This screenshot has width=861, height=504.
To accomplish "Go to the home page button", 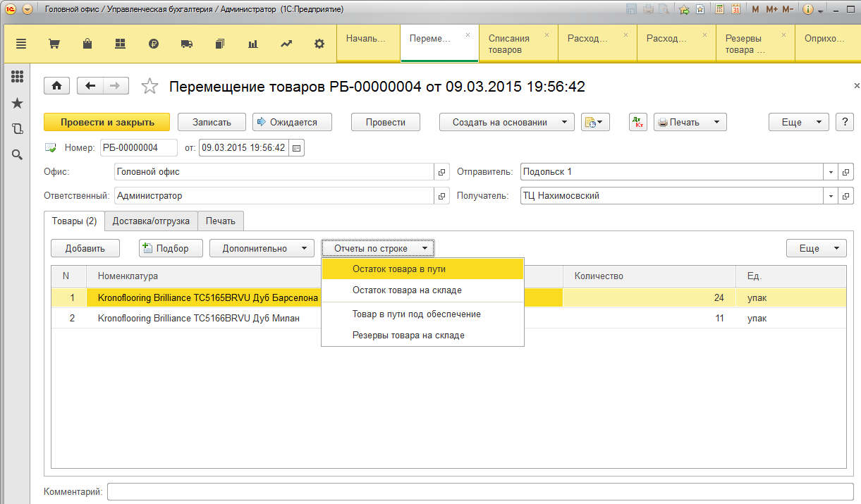I will pyautogui.click(x=57, y=86).
